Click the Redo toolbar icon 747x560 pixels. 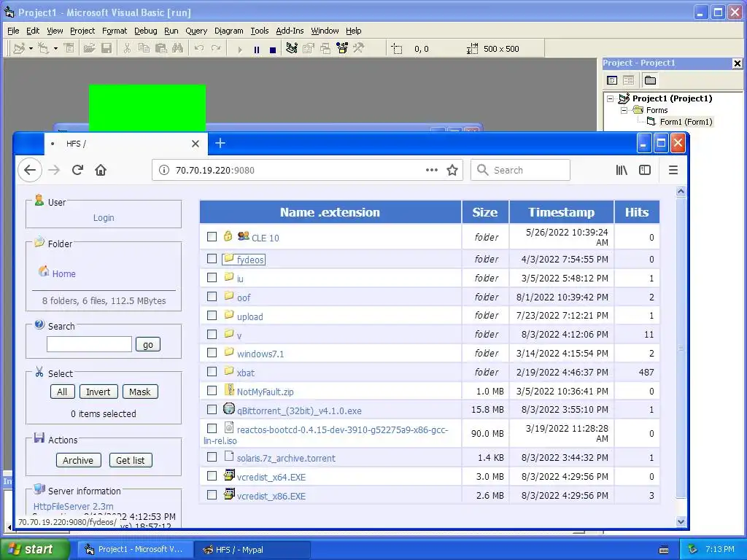pos(216,49)
